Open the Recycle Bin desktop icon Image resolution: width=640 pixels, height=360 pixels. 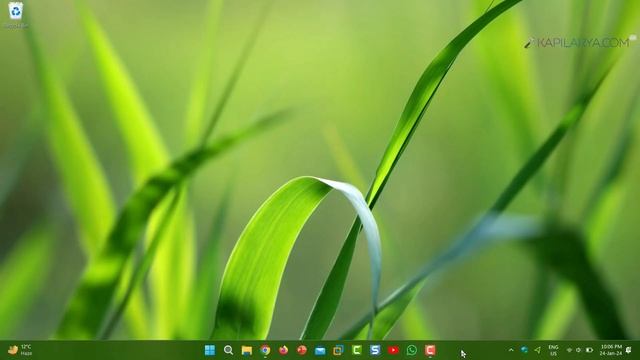[x=16, y=15]
